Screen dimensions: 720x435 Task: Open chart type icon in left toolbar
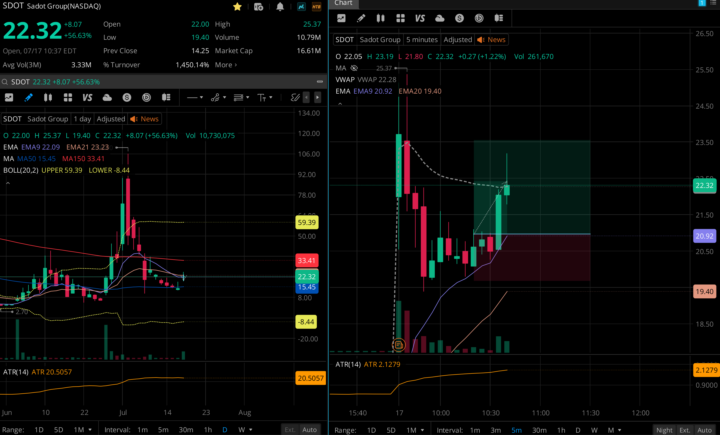tap(9, 97)
